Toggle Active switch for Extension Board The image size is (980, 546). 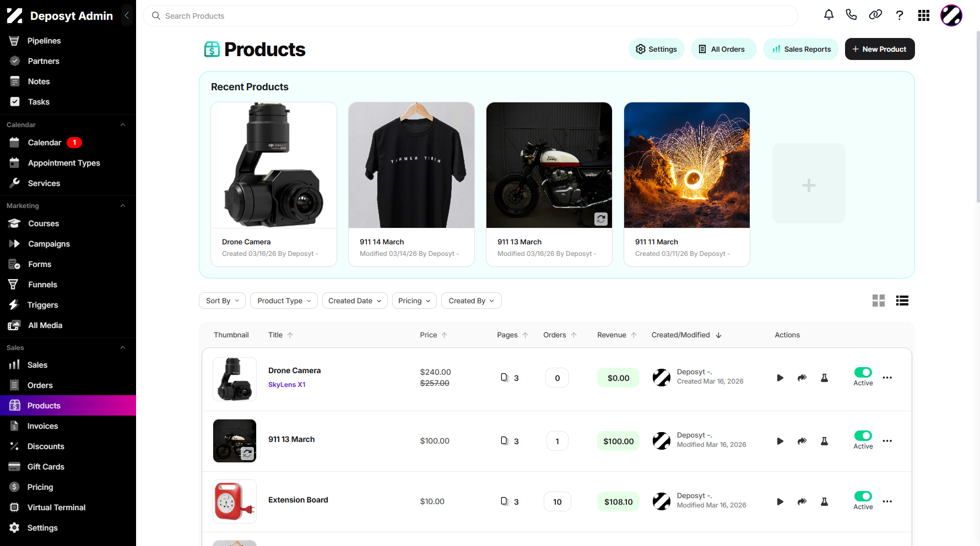click(863, 496)
